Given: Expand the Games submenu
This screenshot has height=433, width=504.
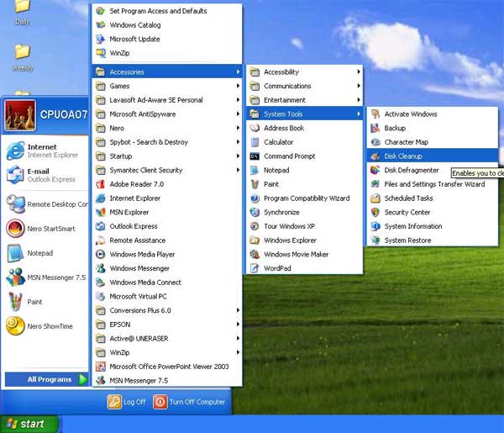Looking at the screenshot, I should coord(166,86).
